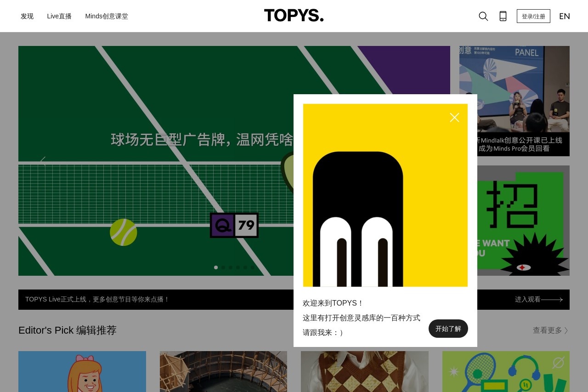The width and height of the screenshot is (588, 392).
Task: Open the wooden architecture model article thumbnail
Action: pyautogui.click(x=223, y=371)
